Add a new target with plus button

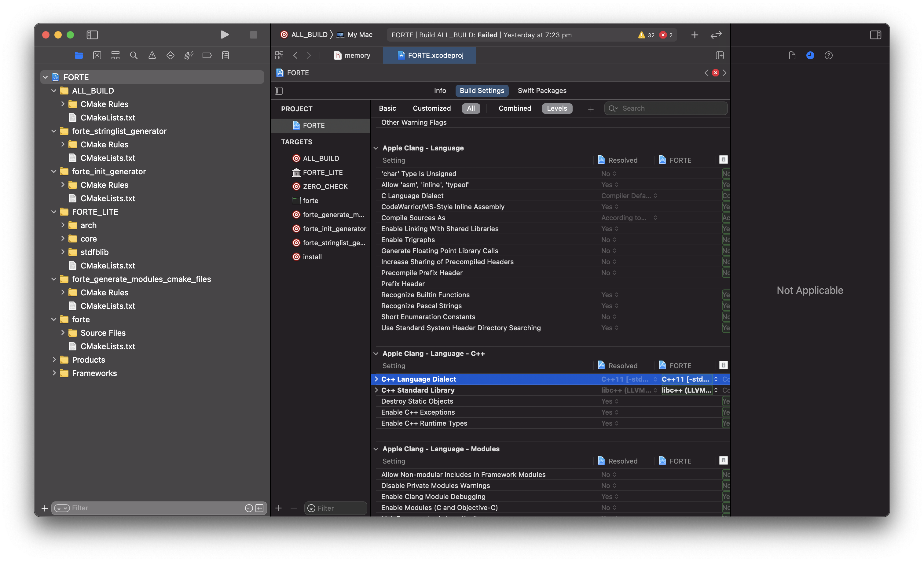[x=278, y=508]
